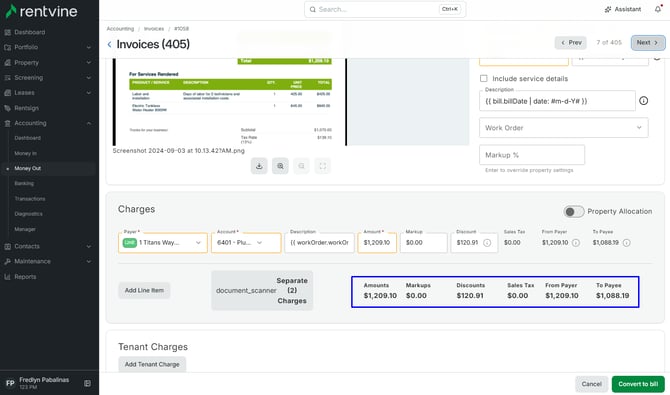Viewport: 670px width, 395px height.
Task: Open the Money In sub-item
Action: (25, 153)
